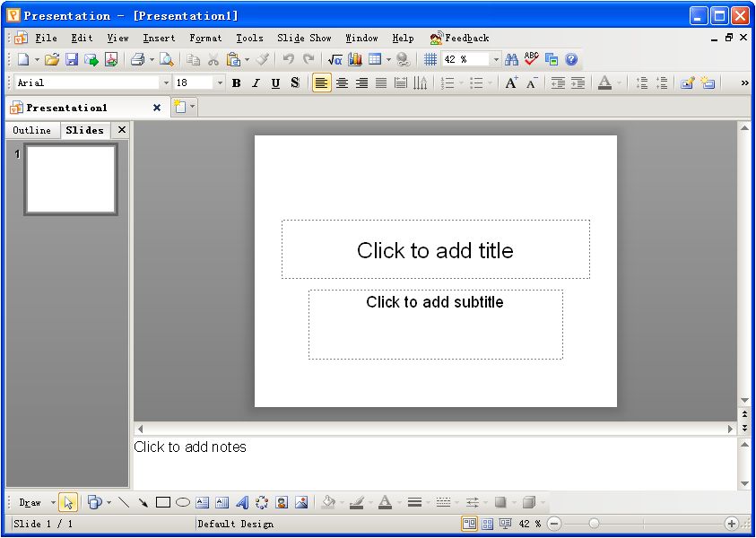Expand more toolbar options chevron
This screenshot has width=756, height=538.
pos(745,82)
